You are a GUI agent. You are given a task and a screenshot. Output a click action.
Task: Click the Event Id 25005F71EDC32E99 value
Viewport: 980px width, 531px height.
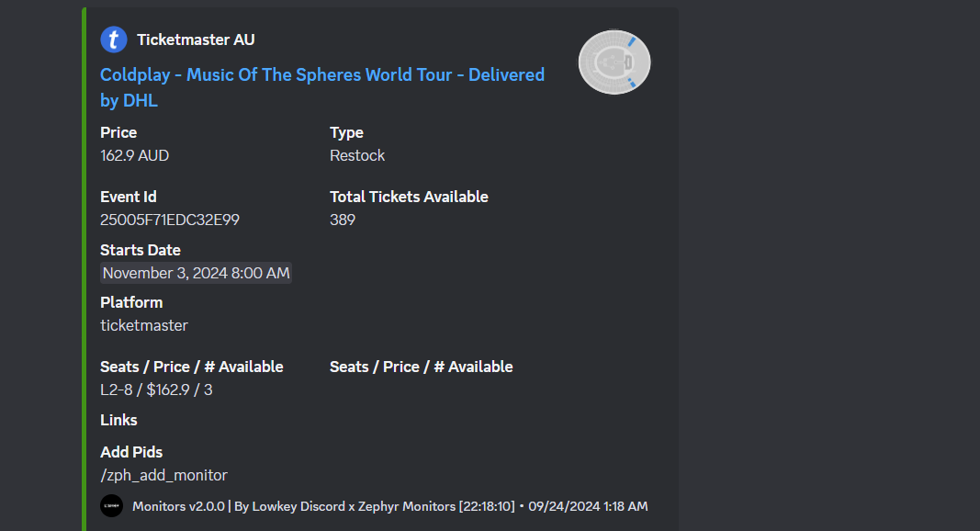170,220
